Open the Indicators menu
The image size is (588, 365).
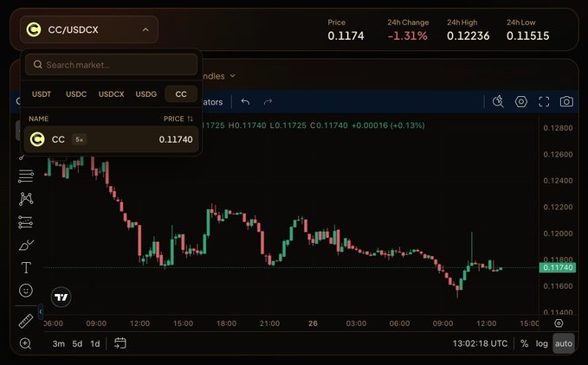(213, 102)
